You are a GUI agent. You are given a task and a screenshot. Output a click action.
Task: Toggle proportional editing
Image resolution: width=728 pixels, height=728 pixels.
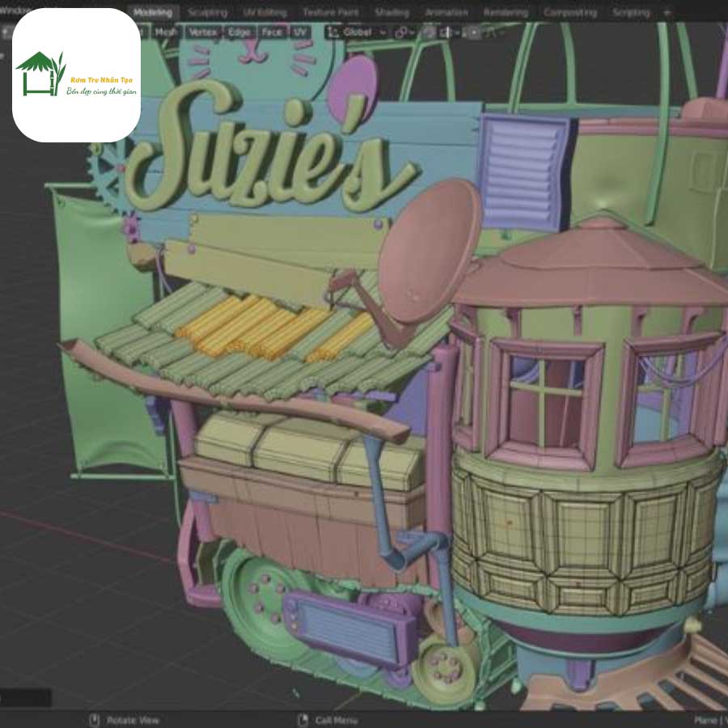pos(473,32)
